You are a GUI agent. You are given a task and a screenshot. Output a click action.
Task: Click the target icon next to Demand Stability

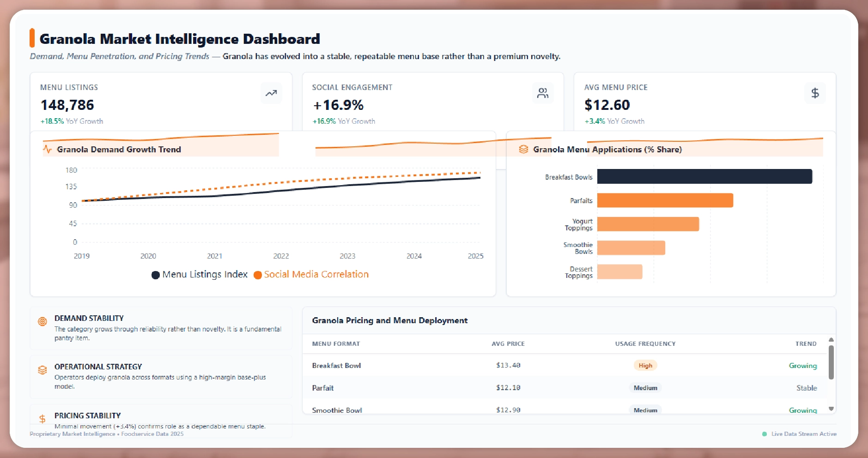42,322
